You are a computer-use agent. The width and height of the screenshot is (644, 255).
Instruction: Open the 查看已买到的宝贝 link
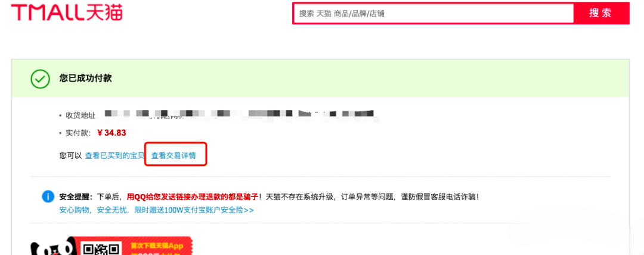(x=115, y=156)
